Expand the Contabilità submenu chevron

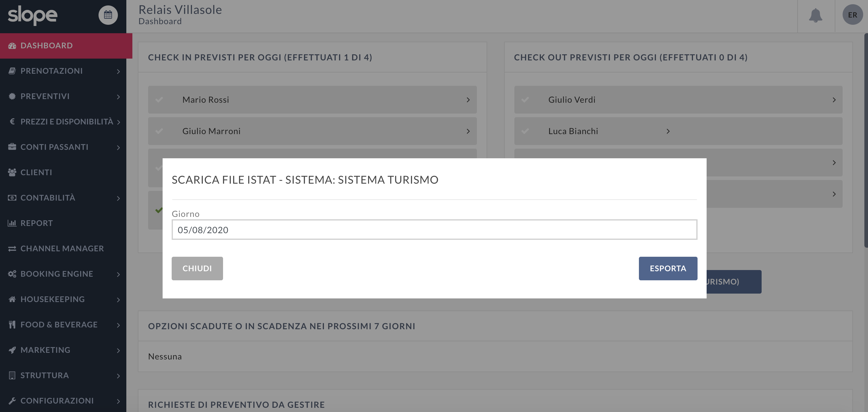[x=118, y=198]
